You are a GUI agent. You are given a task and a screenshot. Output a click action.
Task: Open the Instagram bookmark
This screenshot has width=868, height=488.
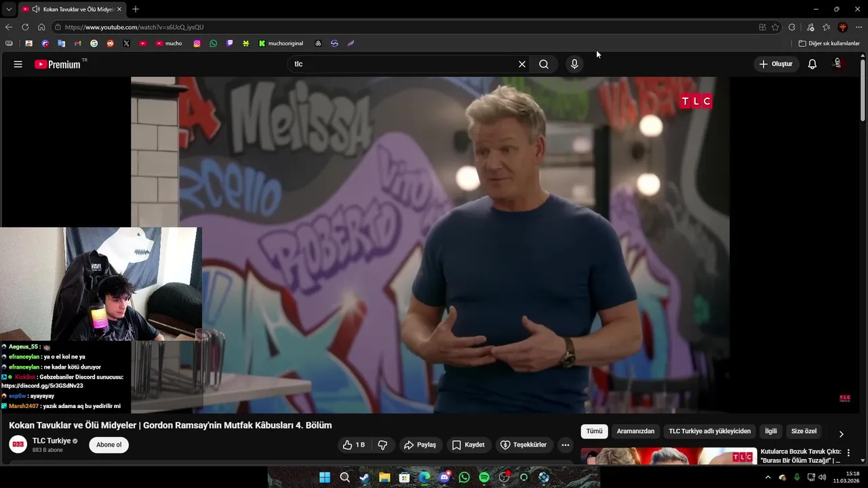click(197, 43)
